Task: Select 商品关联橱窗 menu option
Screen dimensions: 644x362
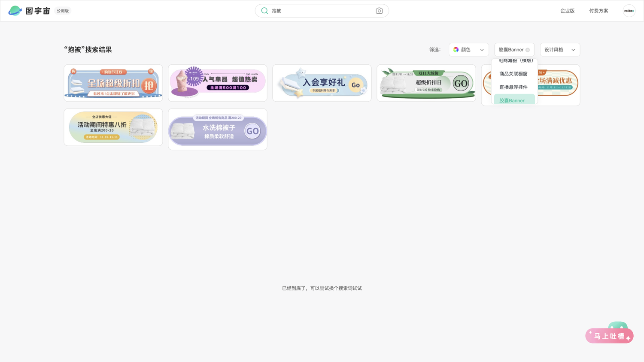Action: tap(513, 74)
